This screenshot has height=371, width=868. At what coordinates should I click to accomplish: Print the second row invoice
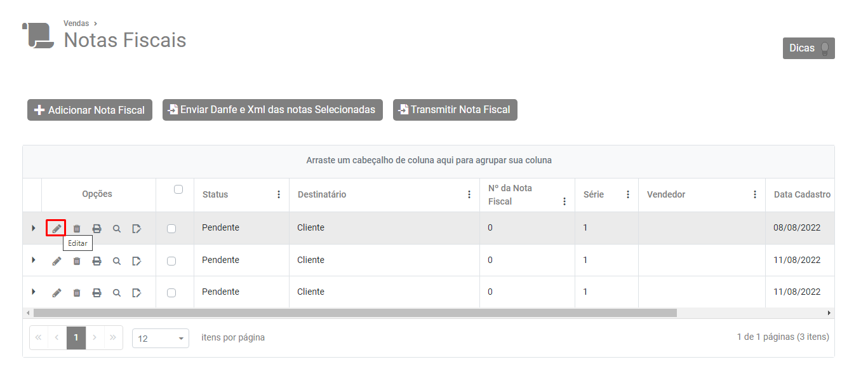click(97, 260)
